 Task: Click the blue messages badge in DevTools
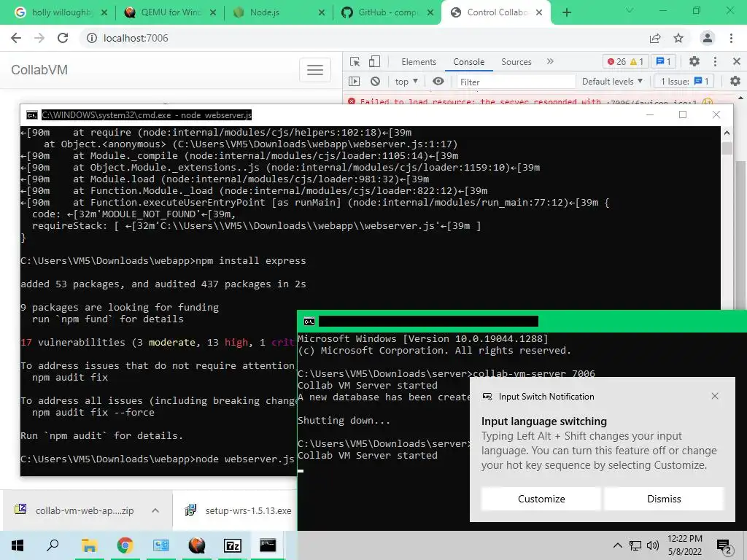[x=664, y=61]
